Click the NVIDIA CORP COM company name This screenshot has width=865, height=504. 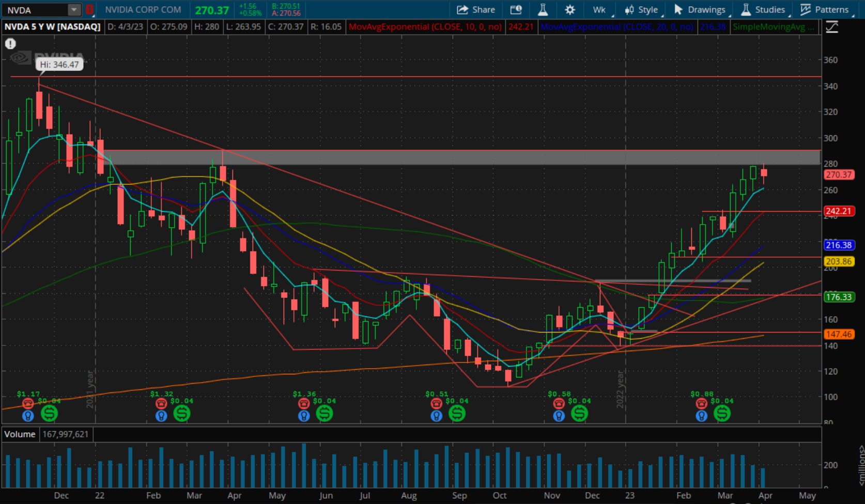[x=143, y=10]
